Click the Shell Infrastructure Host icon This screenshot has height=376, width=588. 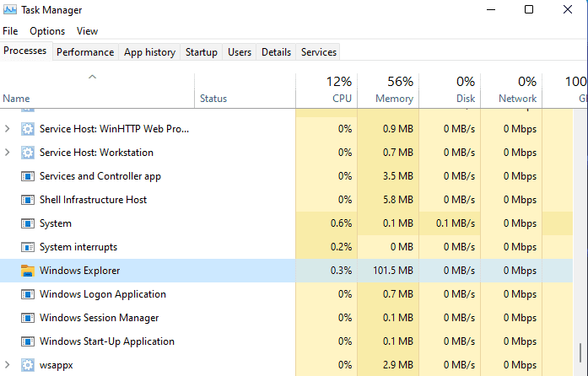coord(27,200)
